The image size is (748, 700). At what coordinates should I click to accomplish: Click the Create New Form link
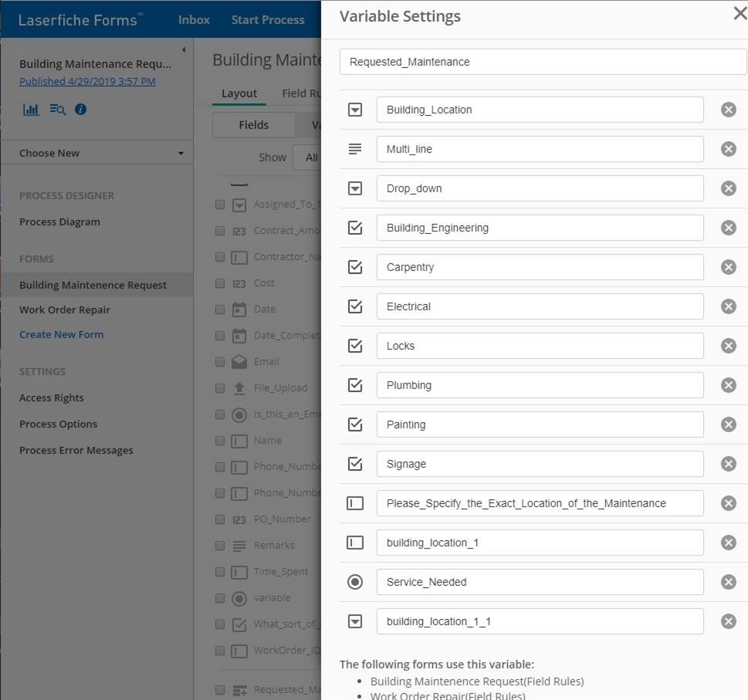[x=61, y=334]
